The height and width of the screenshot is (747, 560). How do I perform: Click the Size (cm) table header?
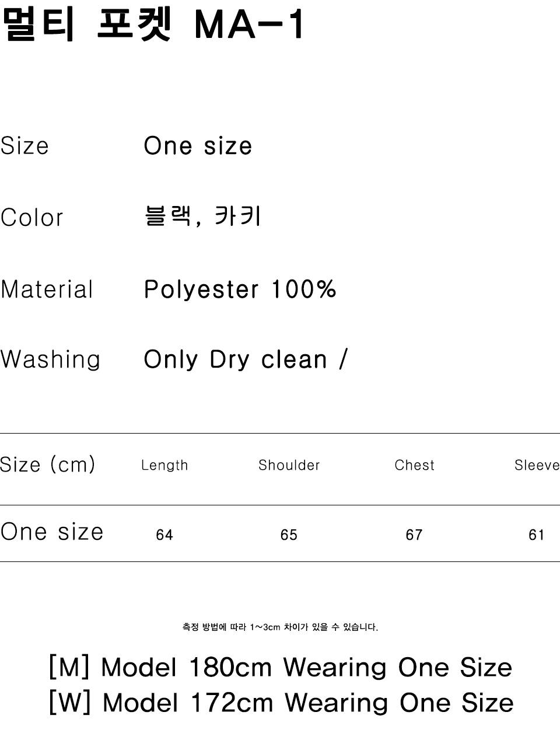(47, 465)
